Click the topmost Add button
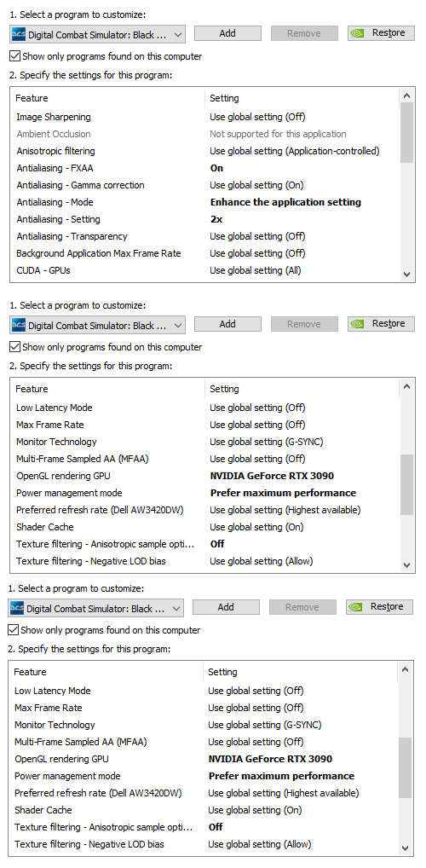Image resolution: width=426 pixels, height=868 pixels. pos(227,33)
